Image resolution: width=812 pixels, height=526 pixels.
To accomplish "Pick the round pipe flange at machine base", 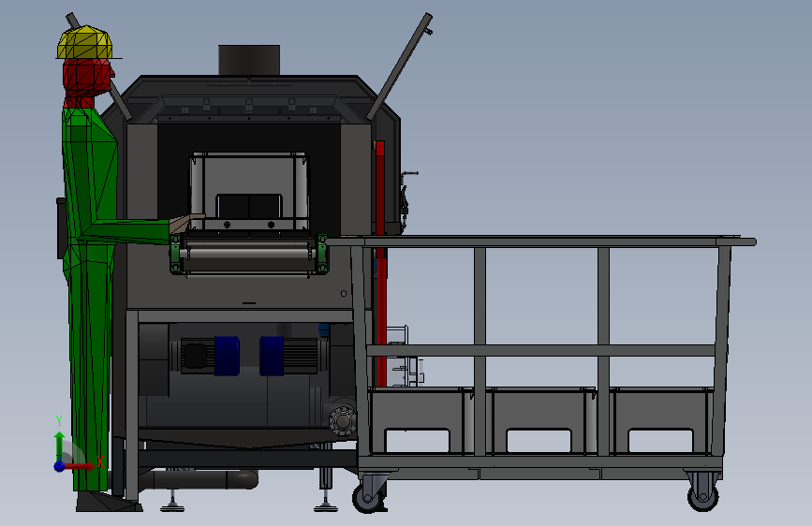I will coord(342,420).
